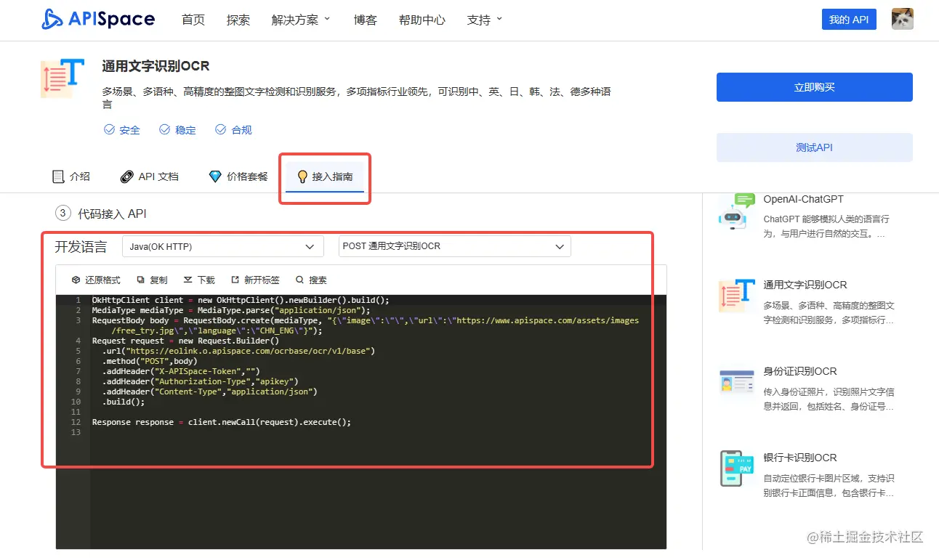Open the 银行卡识别OCR sidebar title link
This screenshot has height=560, width=939.
coord(800,458)
